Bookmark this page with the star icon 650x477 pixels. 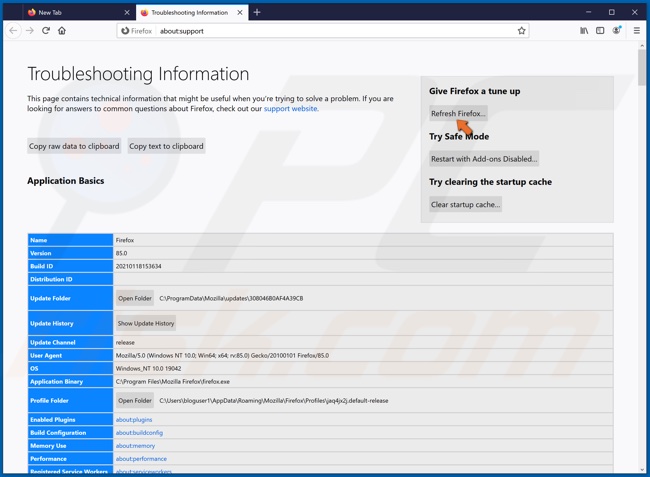click(x=521, y=31)
